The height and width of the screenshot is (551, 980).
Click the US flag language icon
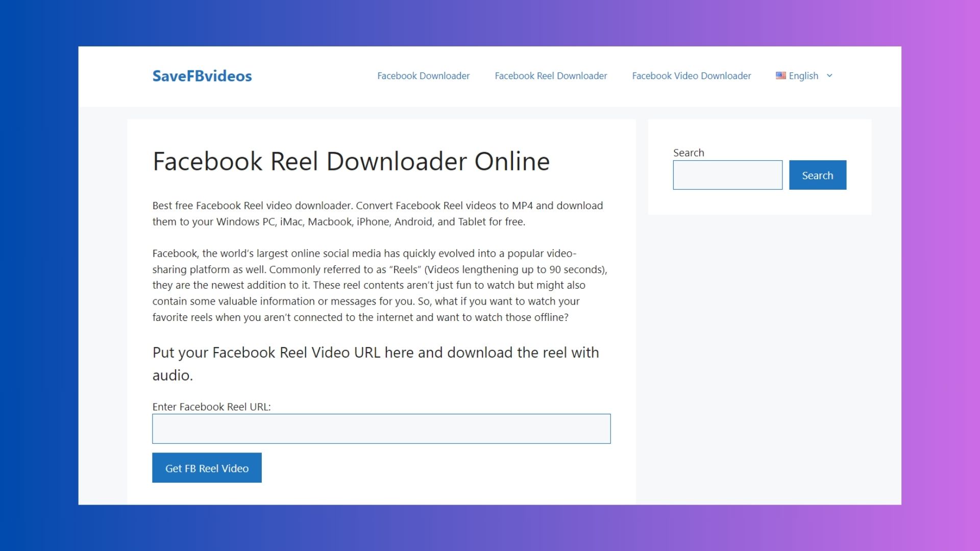[x=780, y=76]
